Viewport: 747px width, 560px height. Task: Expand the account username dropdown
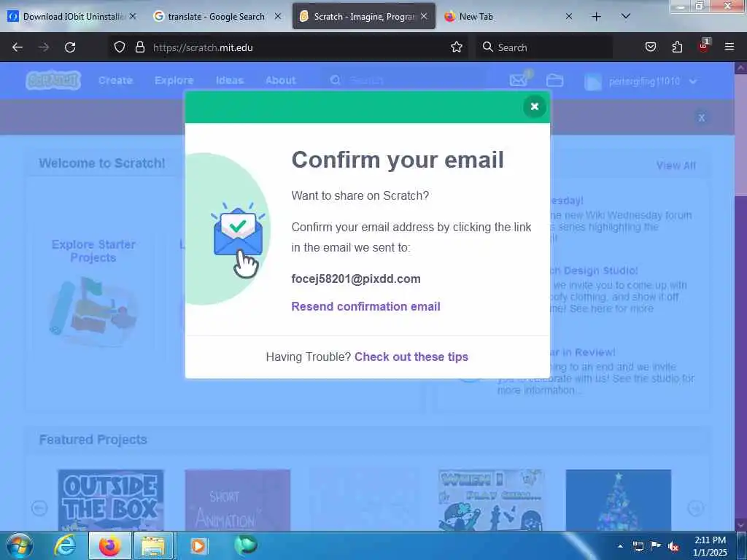click(640, 82)
